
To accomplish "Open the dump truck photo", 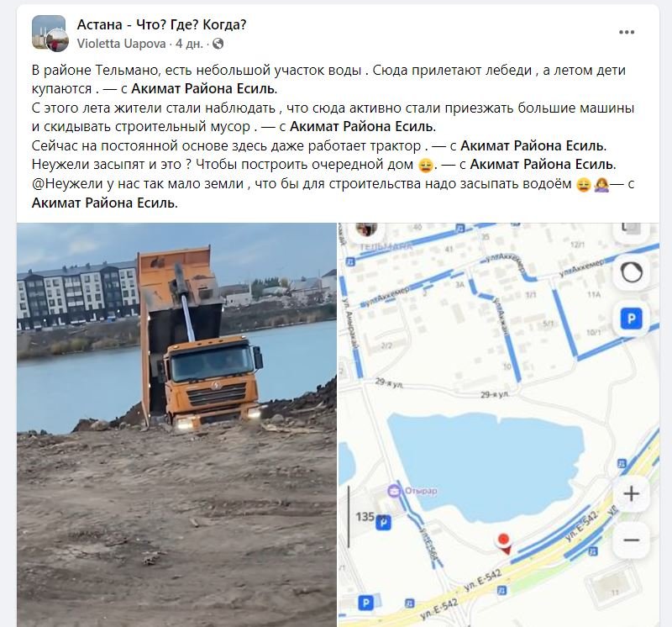I will pyautogui.click(x=176, y=424).
